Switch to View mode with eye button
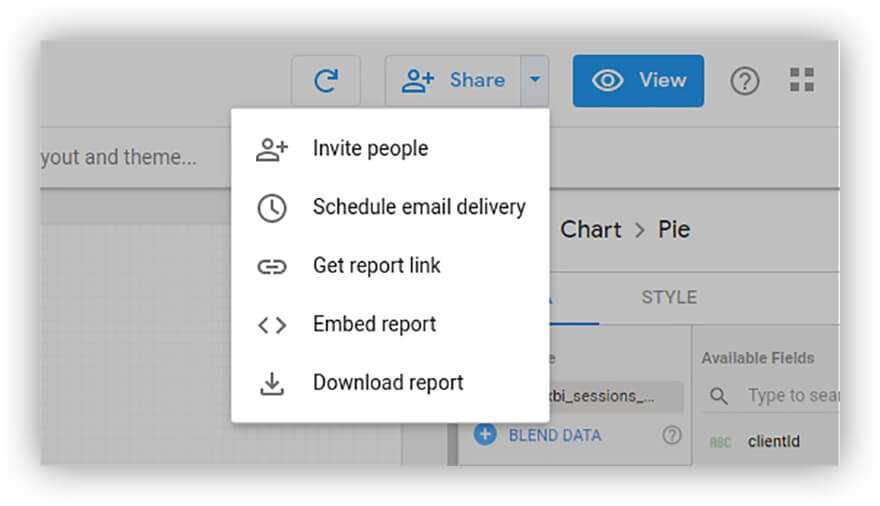The image size is (880, 506). pyautogui.click(x=638, y=81)
